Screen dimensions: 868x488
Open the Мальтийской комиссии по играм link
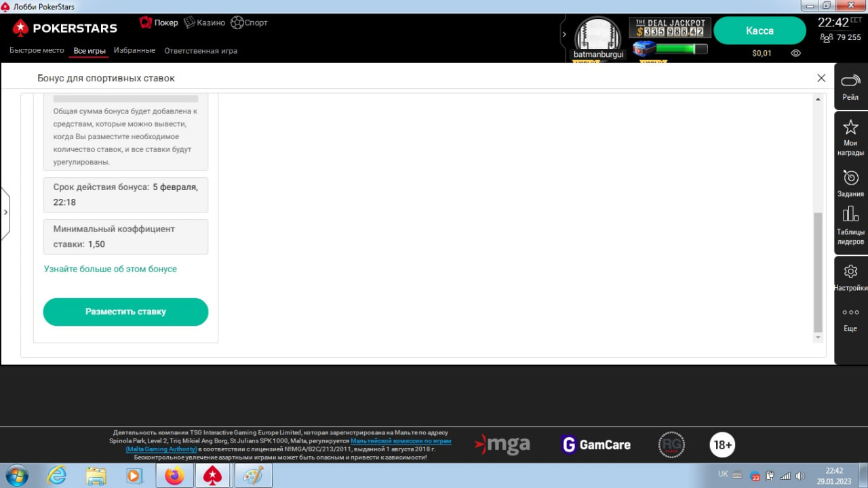(401, 440)
